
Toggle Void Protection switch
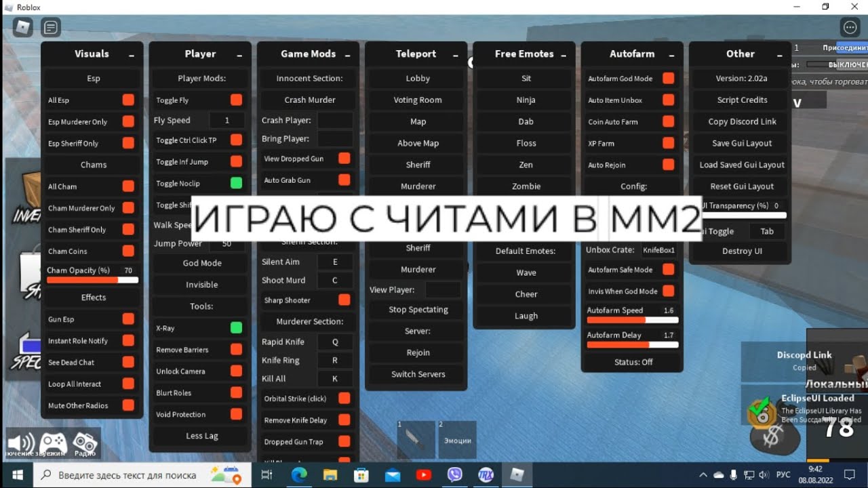236,414
